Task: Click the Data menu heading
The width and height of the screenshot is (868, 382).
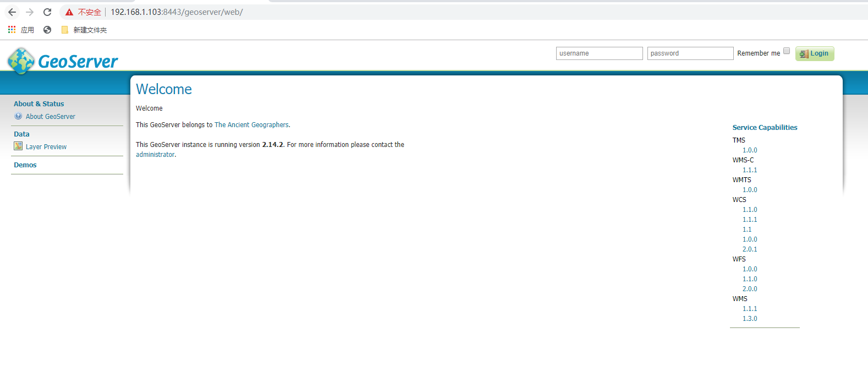Action: [22, 134]
